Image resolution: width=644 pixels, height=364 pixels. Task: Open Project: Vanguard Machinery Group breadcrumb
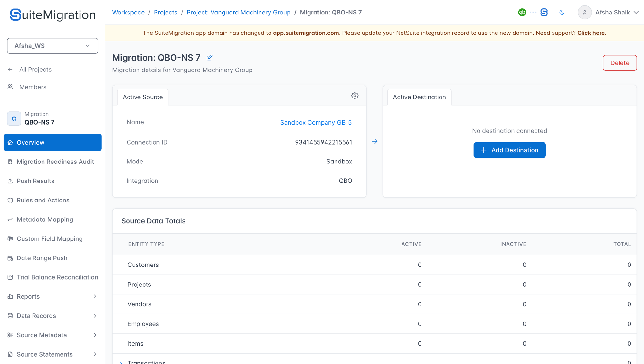click(239, 12)
